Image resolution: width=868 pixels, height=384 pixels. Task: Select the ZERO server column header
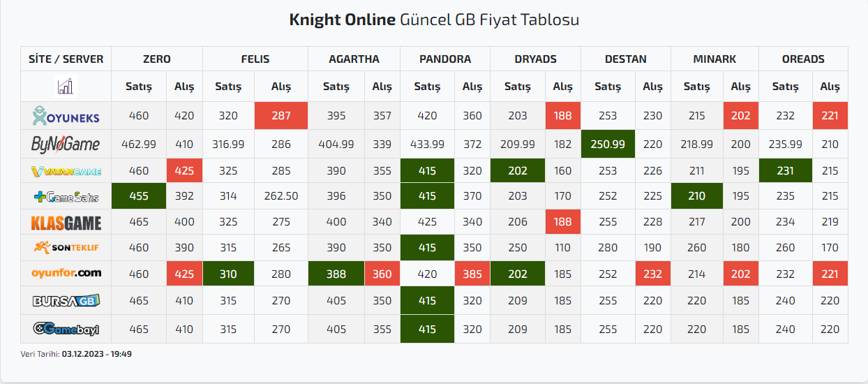pos(157,59)
